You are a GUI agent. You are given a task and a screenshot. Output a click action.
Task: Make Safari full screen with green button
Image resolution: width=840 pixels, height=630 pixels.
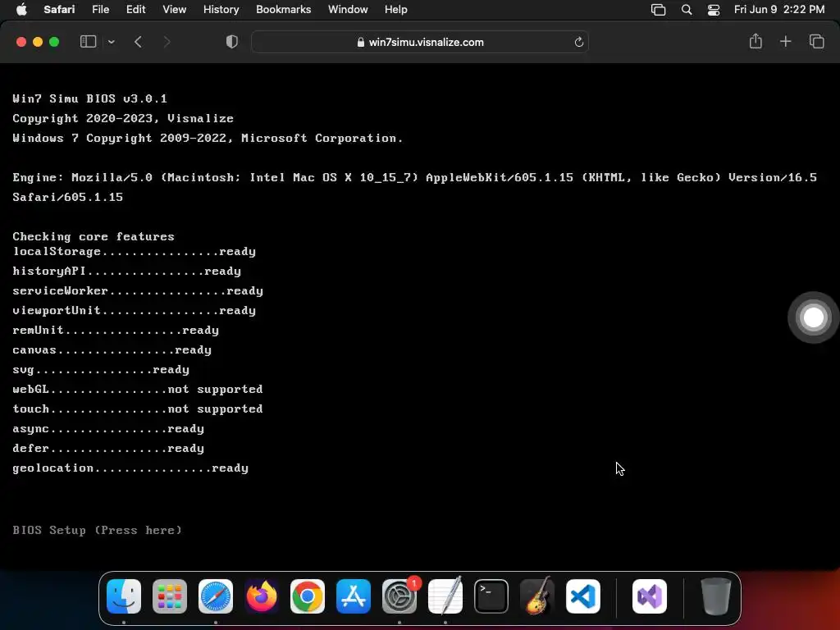pyautogui.click(x=54, y=42)
